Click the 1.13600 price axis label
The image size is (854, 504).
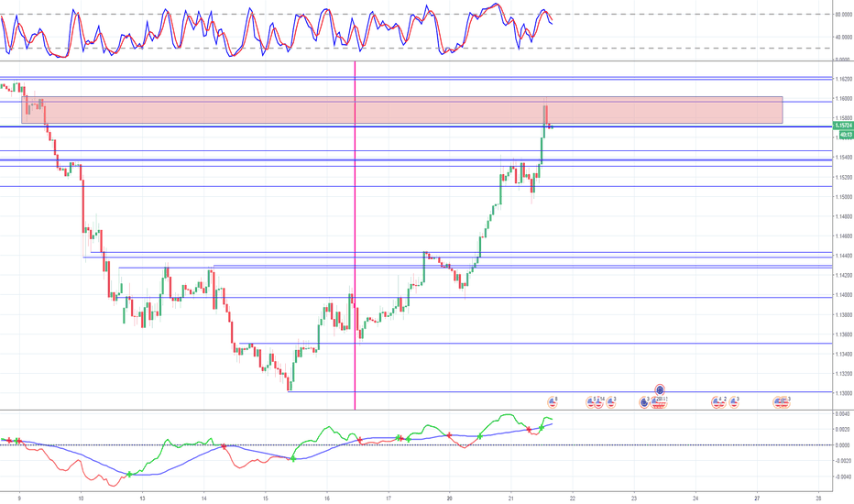click(x=845, y=334)
